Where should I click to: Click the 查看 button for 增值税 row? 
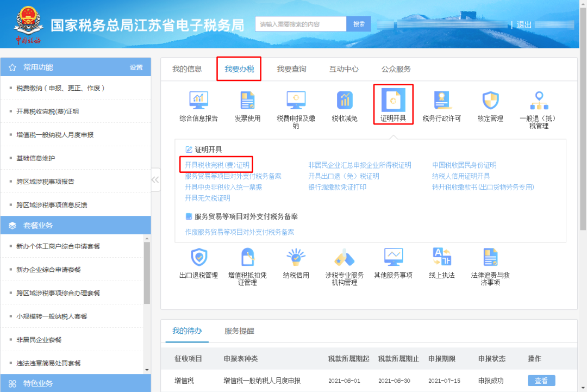pyautogui.click(x=541, y=381)
